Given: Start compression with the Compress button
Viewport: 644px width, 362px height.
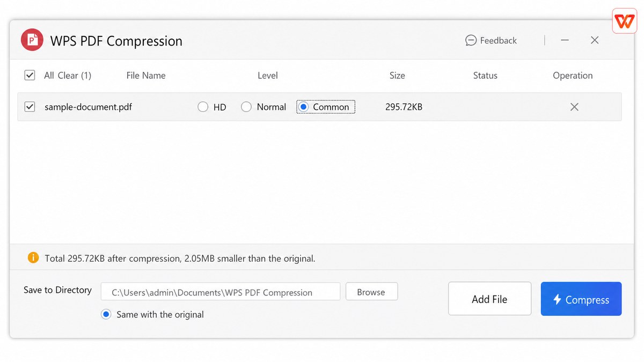Looking at the screenshot, I should coord(581,299).
